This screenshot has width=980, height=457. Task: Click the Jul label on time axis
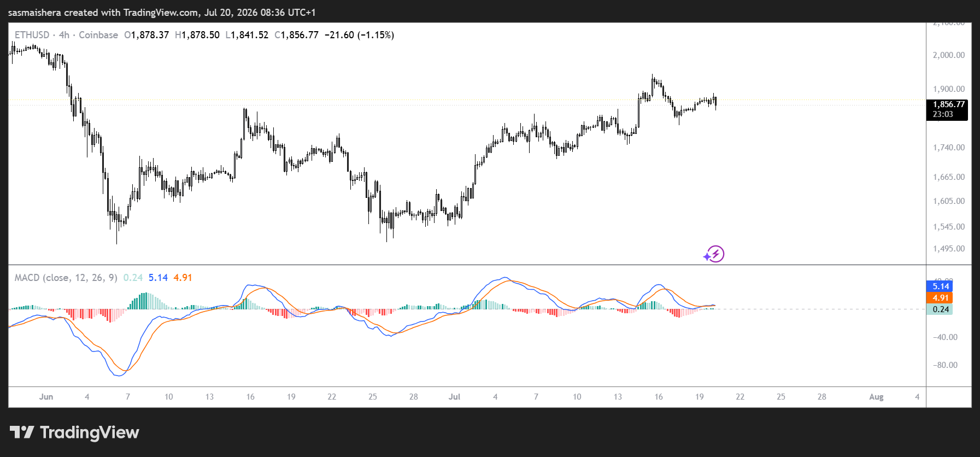click(x=454, y=397)
